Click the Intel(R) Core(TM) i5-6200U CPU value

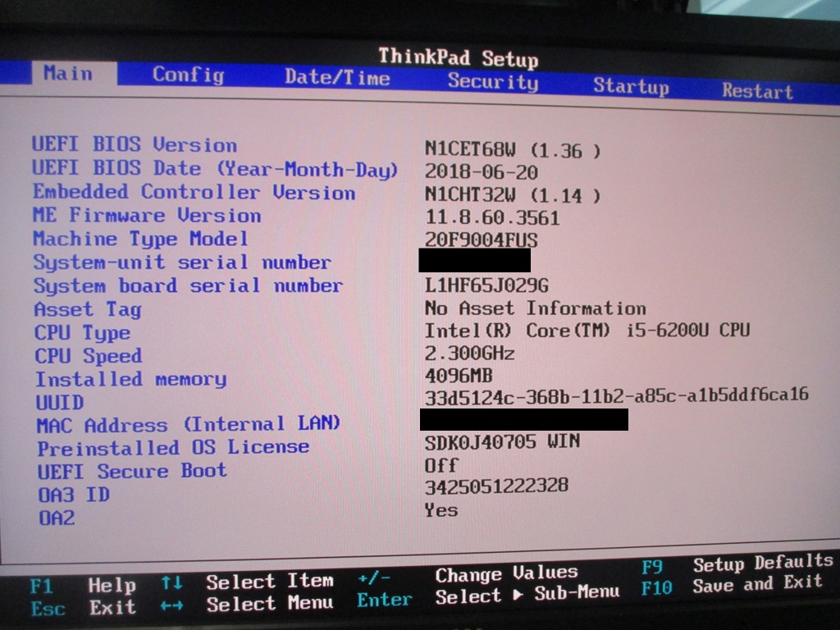pos(587,331)
